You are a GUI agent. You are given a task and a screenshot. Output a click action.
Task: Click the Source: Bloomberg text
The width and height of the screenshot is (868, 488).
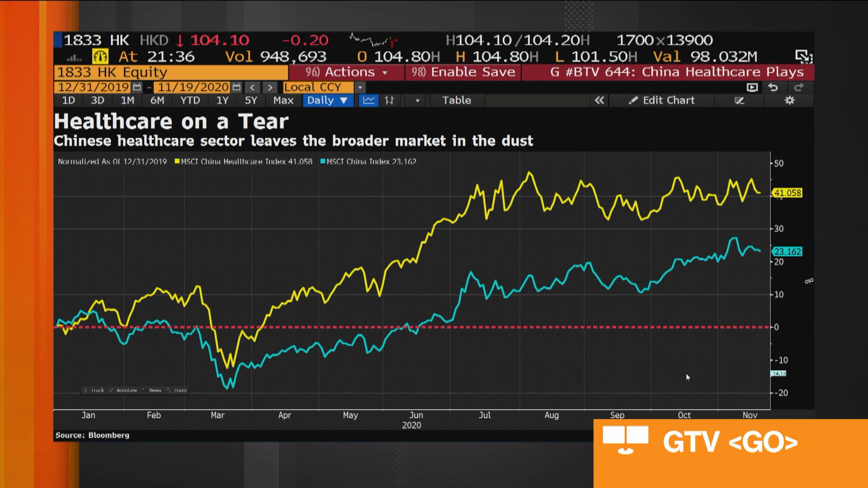(x=92, y=435)
